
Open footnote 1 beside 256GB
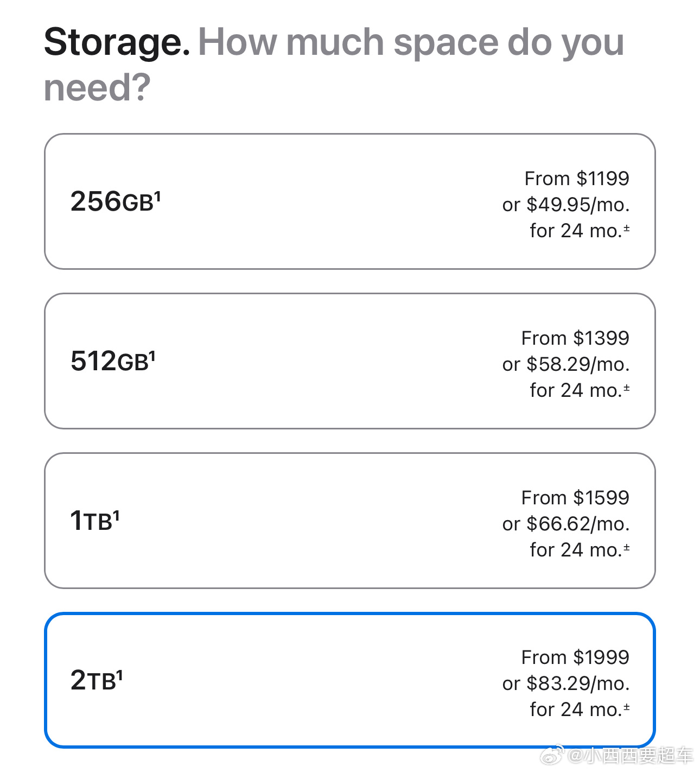pos(158,196)
